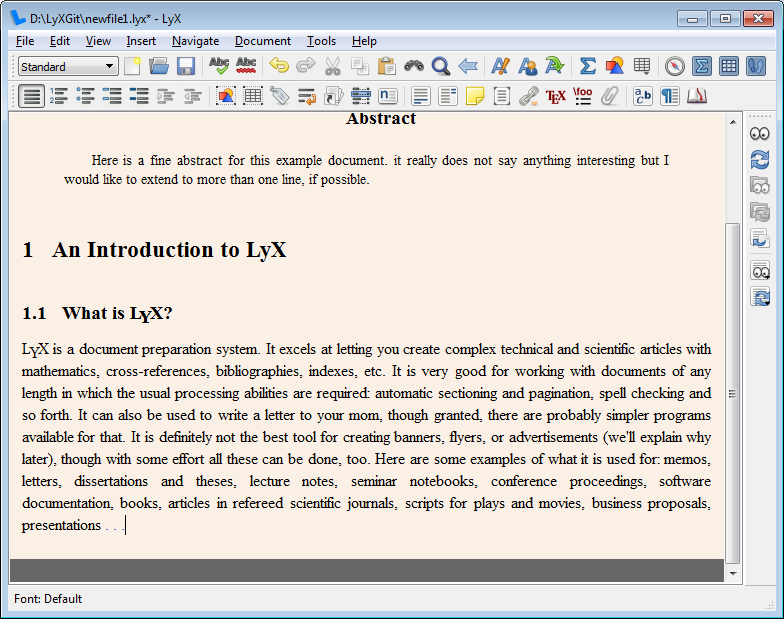Decrease list depth icon

(x=193, y=96)
